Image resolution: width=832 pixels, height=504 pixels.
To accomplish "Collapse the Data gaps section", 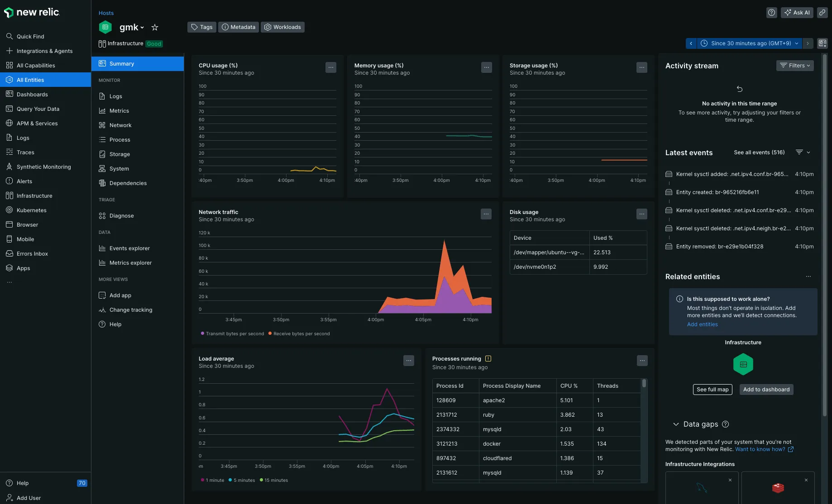I will (676, 424).
